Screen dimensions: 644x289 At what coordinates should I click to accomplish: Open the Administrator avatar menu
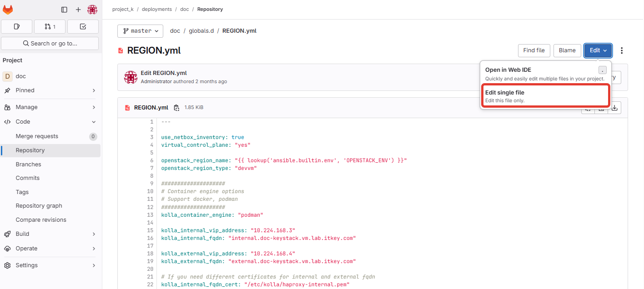92,10
